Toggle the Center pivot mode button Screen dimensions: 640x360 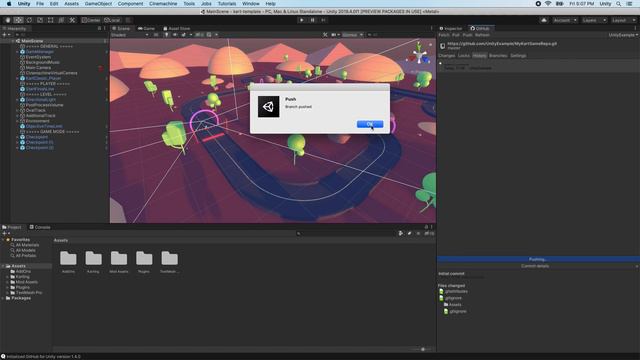(91, 20)
